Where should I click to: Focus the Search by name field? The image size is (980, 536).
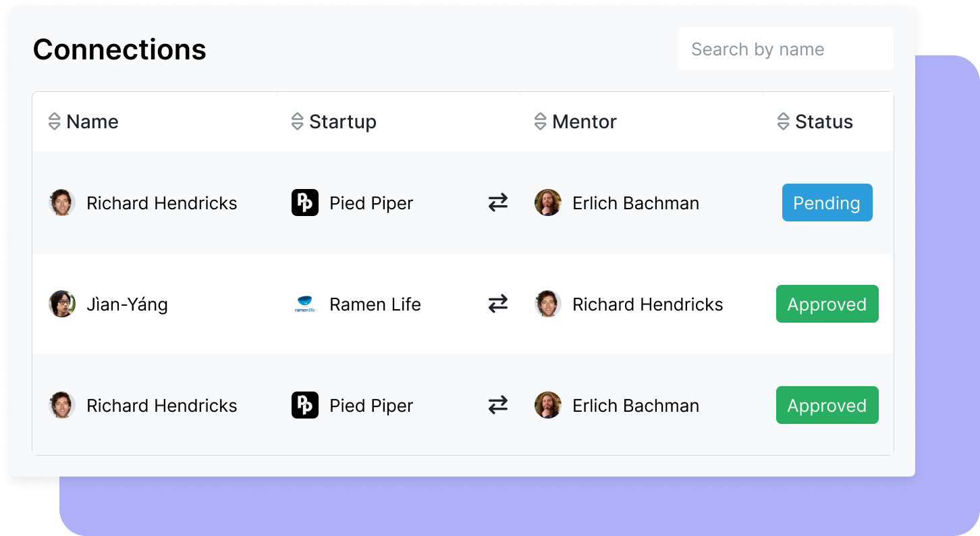(785, 49)
